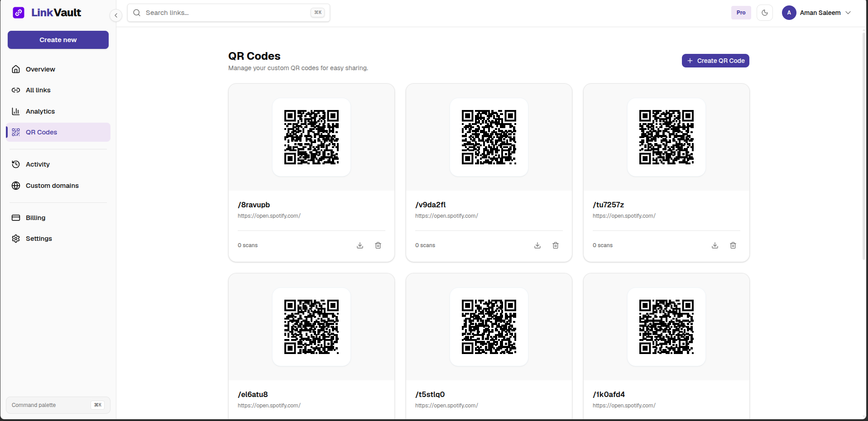
Task: Click the /el6atu8 QR code image
Action: [x=312, y=327]
